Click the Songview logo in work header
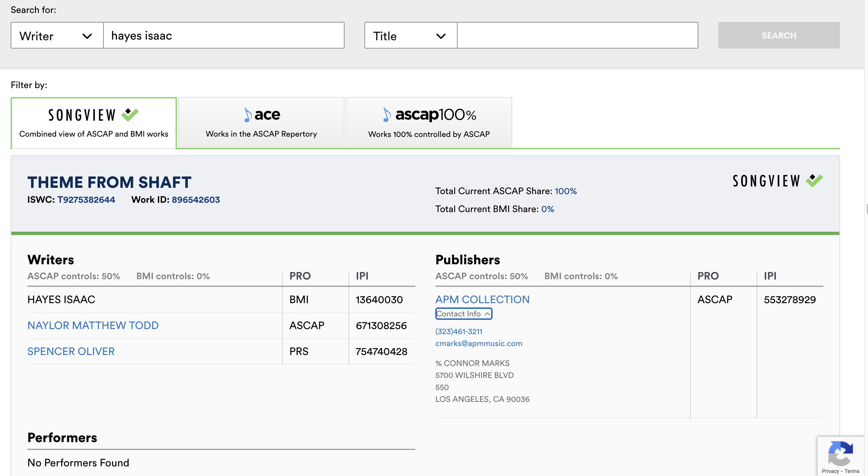Screen dimensions: 868x476 click(x=778, y=181)
